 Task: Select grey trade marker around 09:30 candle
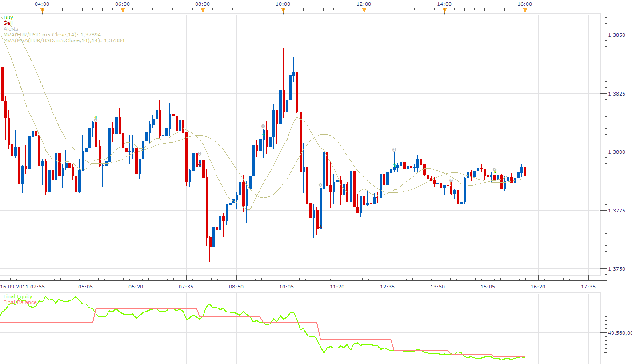[x=263, y=126]
